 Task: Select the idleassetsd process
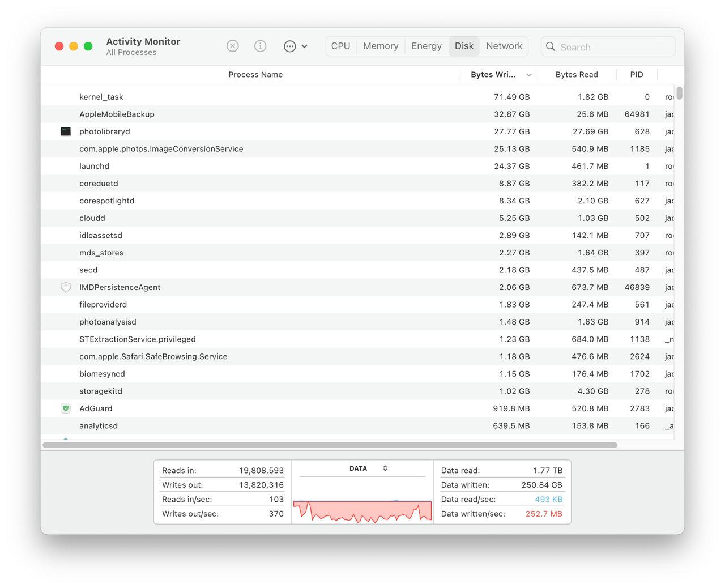tap(101, 235)
